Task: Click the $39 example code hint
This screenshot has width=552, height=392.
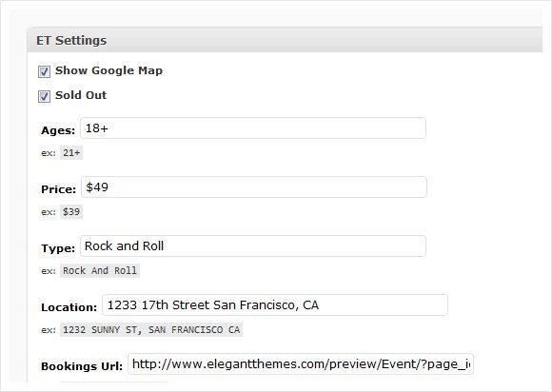Action: (71, 212)
